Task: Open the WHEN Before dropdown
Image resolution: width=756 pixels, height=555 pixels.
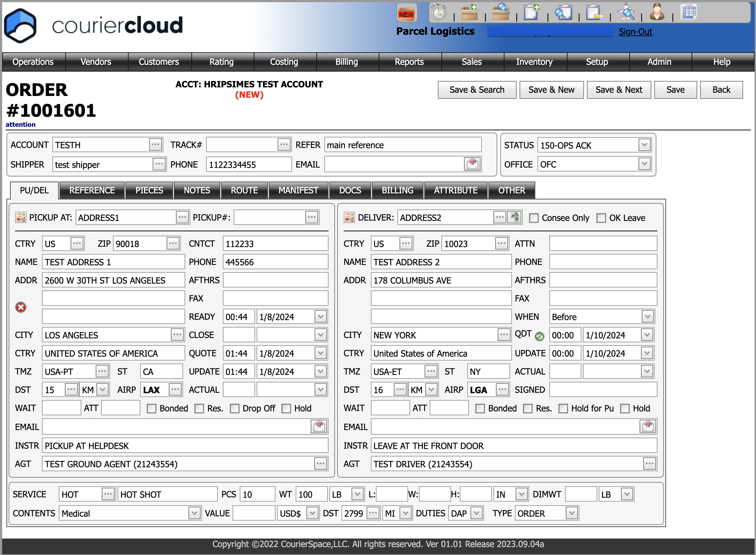Action: coord(647,317)
